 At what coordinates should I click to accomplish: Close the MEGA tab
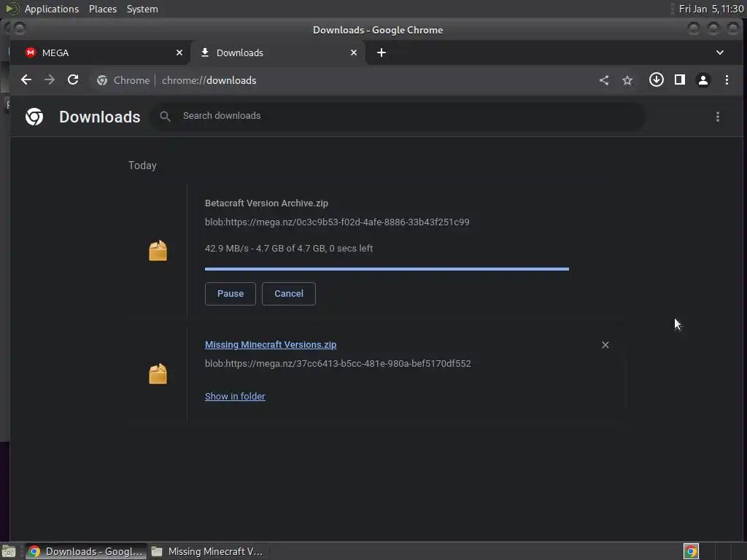coord(179,52)
